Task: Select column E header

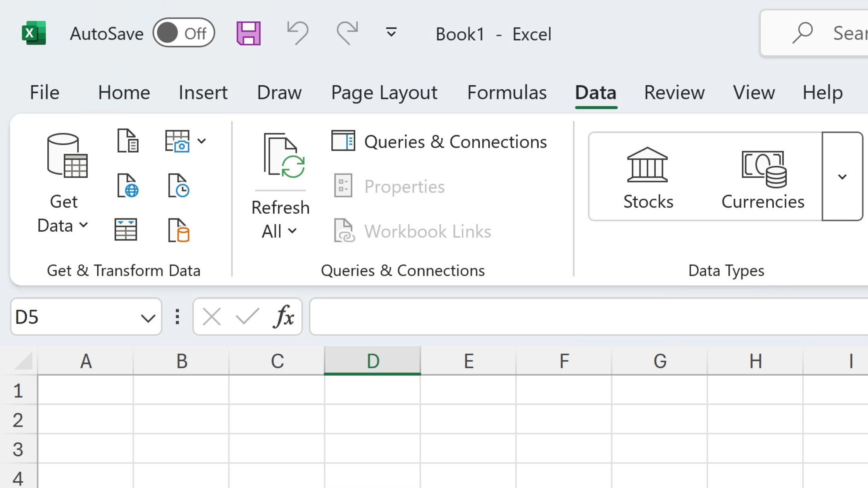Action: 468,361
